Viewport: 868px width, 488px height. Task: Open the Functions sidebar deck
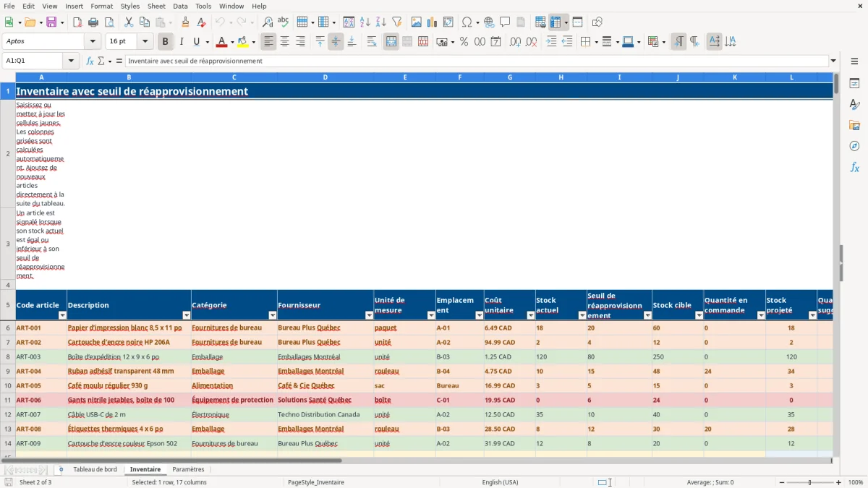click(x=854, y=167)
